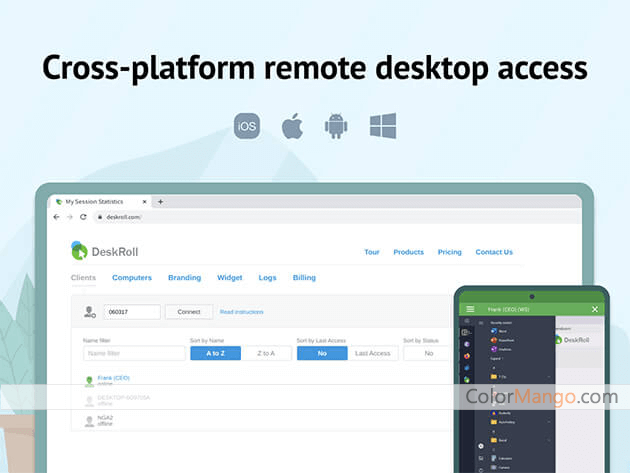This screenshot has height=473, width=630.
Task: Click the Name filter input field
Action: 134,353
